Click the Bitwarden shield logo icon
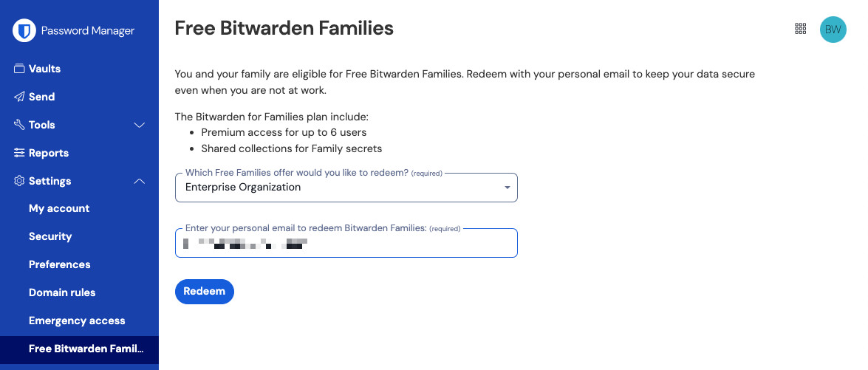Image resolution: width=868 pixels, height=370 pixels. pos(24,30)
